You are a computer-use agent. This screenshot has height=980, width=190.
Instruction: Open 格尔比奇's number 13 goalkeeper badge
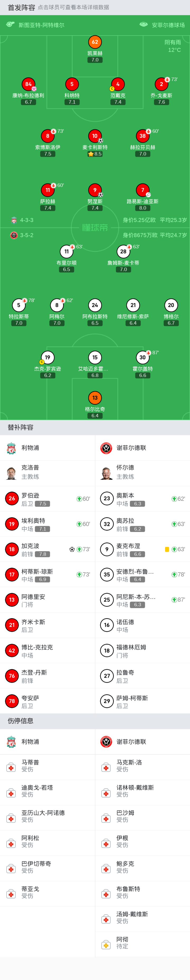[x=95, y=397]
